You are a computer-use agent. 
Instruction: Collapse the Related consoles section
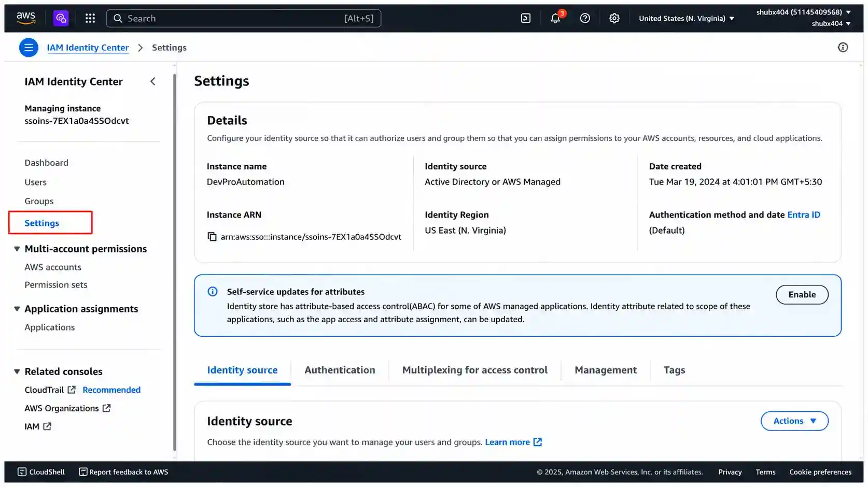tap(17, 371)
